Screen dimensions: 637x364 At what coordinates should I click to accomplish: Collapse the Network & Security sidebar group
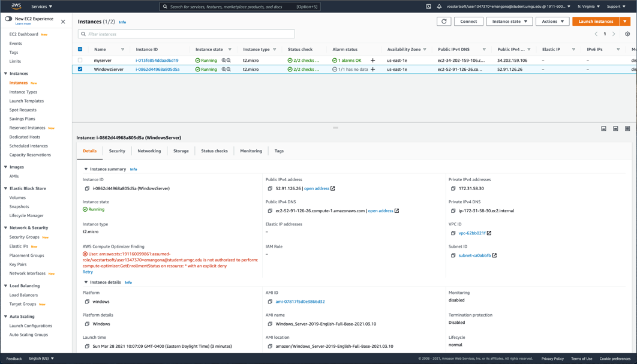(5, 228)
